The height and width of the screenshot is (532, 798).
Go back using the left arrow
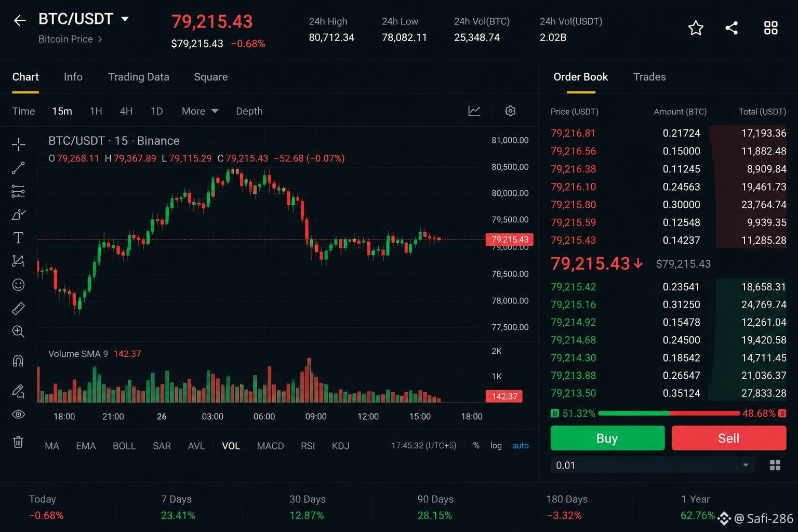coord(20,20)
